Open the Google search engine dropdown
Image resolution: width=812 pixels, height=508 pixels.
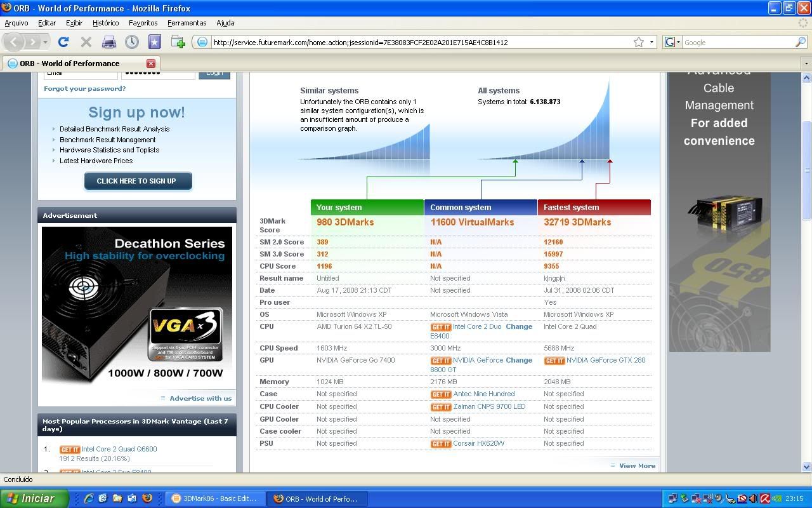click(x=672, y=42)
